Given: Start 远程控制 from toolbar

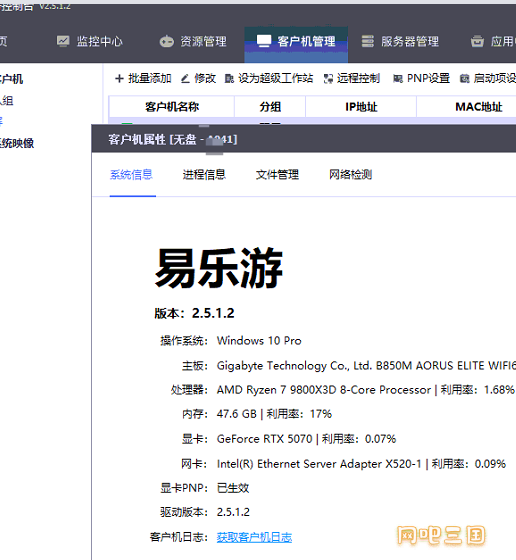Looking at the screenshot, I should tap(352, 78).
